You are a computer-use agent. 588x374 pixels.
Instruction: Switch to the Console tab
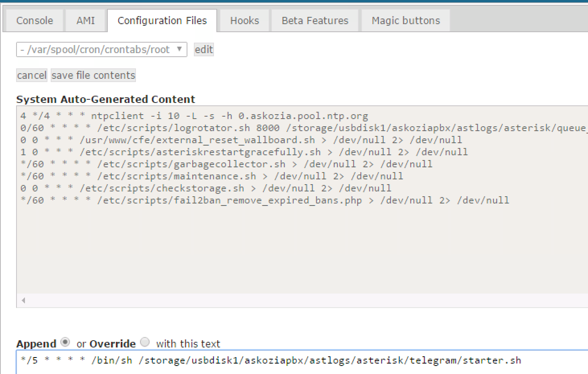35,21
